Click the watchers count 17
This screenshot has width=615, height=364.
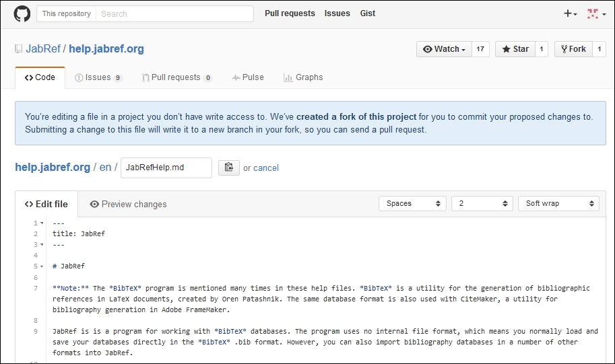click(480, 49)
